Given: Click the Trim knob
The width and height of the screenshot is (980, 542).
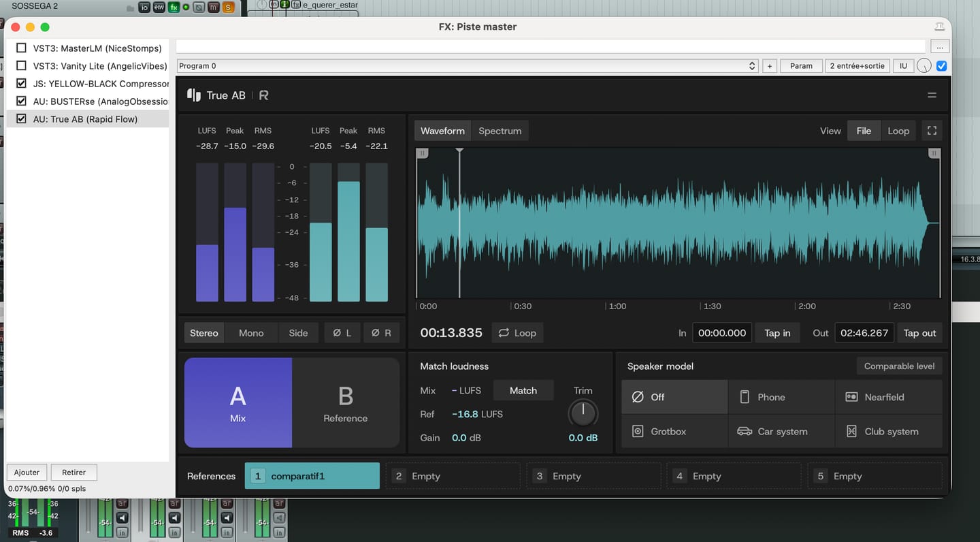Looking at the screenshot, I should point(583,413).
